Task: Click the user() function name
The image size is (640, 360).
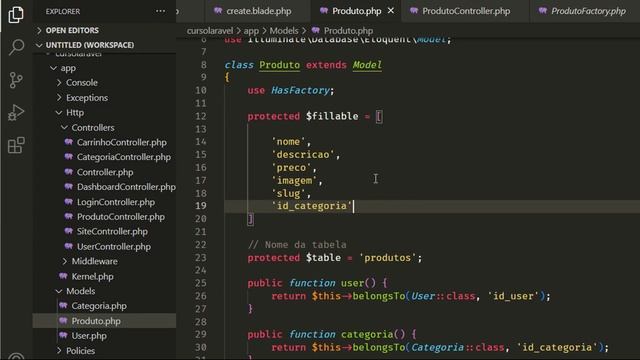Action: pyautogui.click(x=352, y=283)
